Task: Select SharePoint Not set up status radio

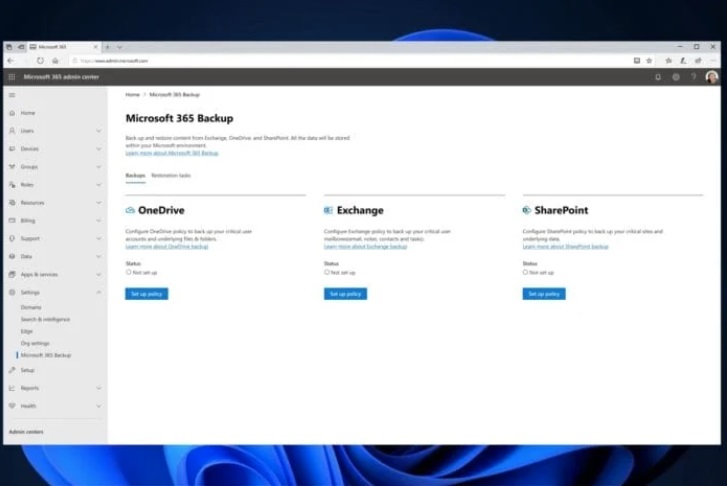Action: click(x=525, y=272)
